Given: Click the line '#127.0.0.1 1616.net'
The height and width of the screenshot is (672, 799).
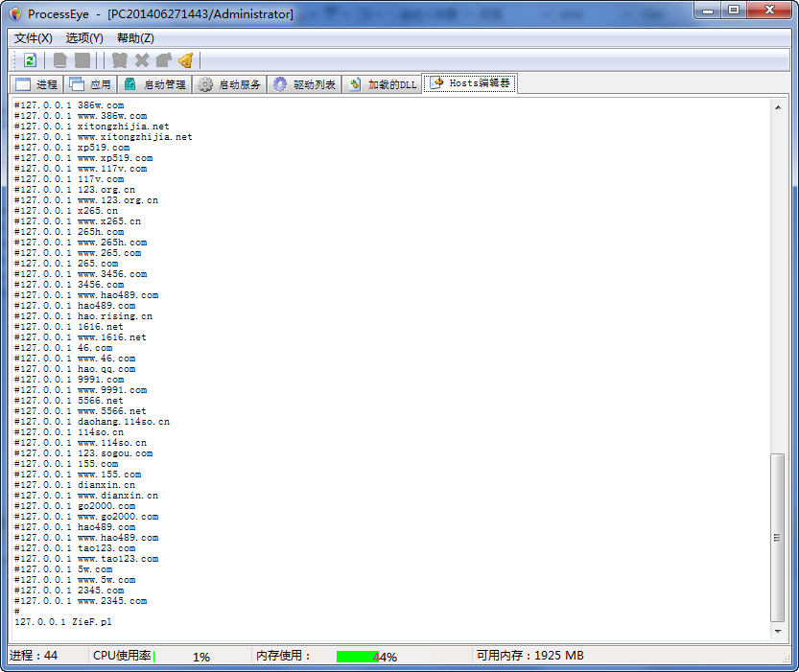Looking at the screenshot, I should point(69,327).
